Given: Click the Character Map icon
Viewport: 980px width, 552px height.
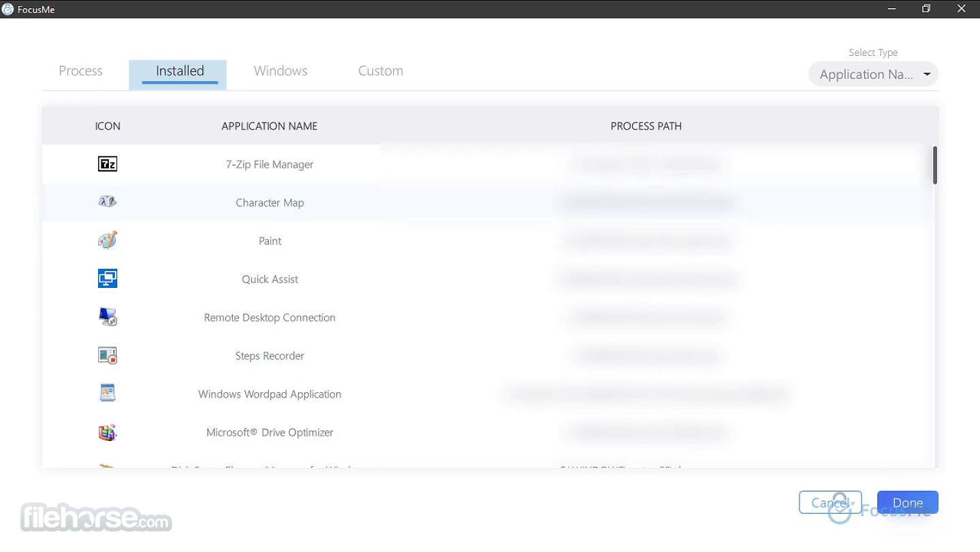Looking at the screenshot, I should click(108, 201).
